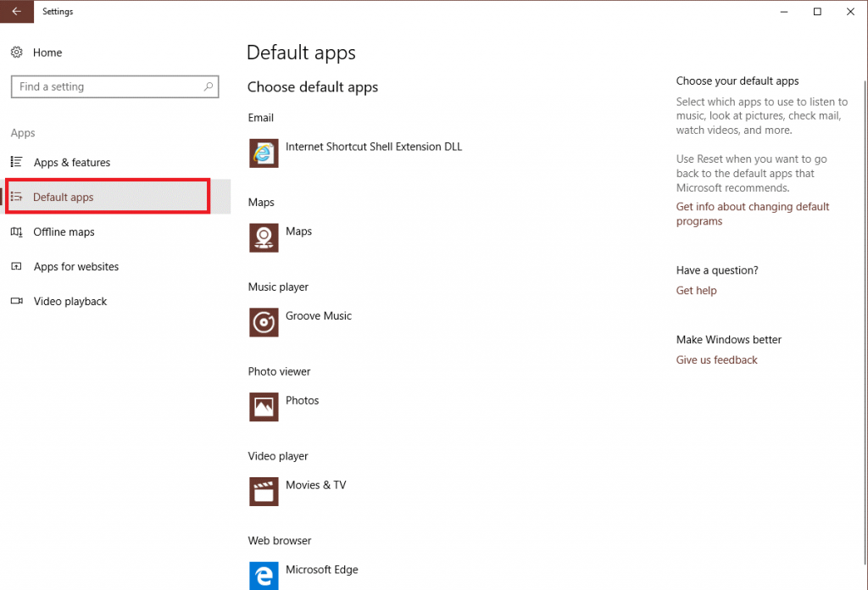Click the Internet Explorer email app icon
The width and height of the screenshot is (868, 590).
point(264,153)
